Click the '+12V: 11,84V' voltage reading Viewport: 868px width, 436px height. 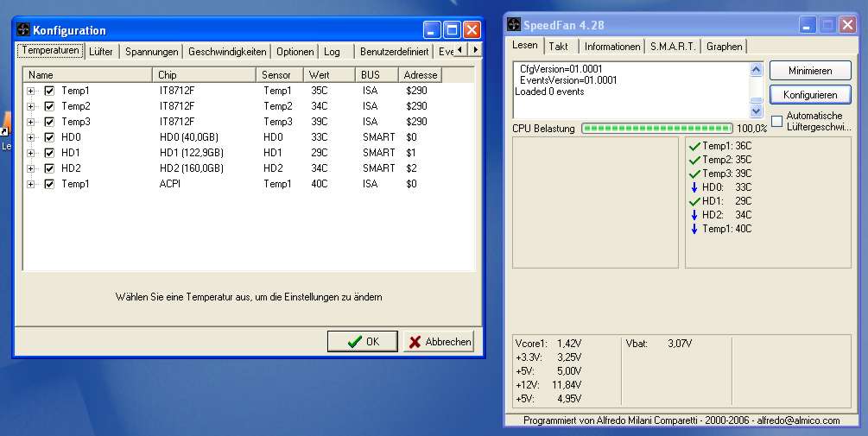pyautogui.click(x=548, y=385)
